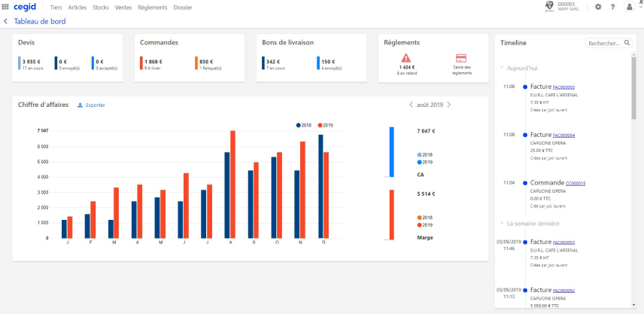644x314 pixels.
Task: Collapse the Aujourd'hui timeline section
Action: click(502, 68)
